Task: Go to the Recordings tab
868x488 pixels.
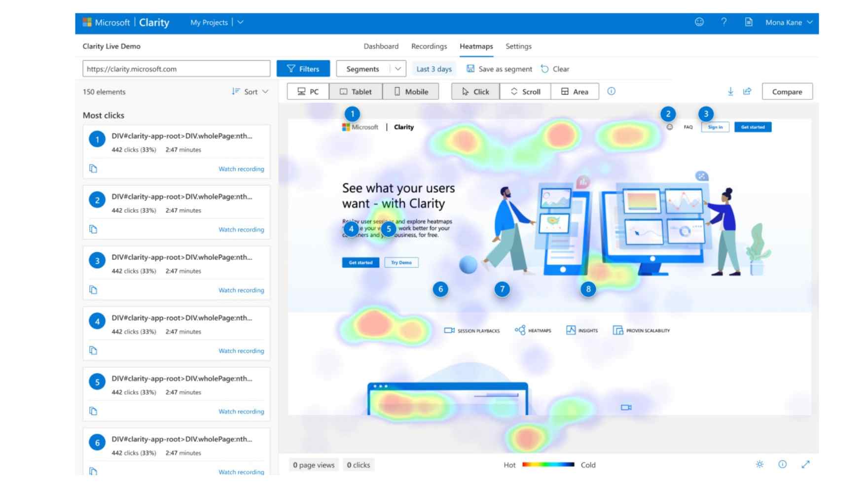Action: click(429, 46)
